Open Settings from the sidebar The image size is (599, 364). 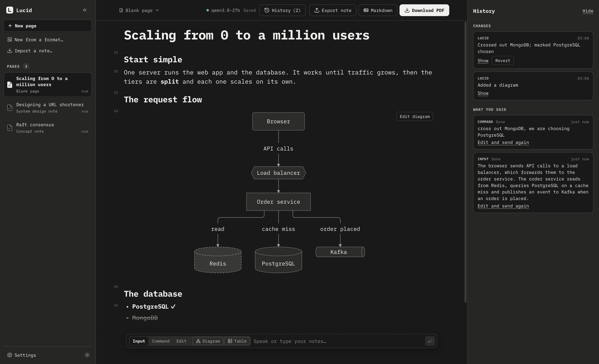point(22,355)
